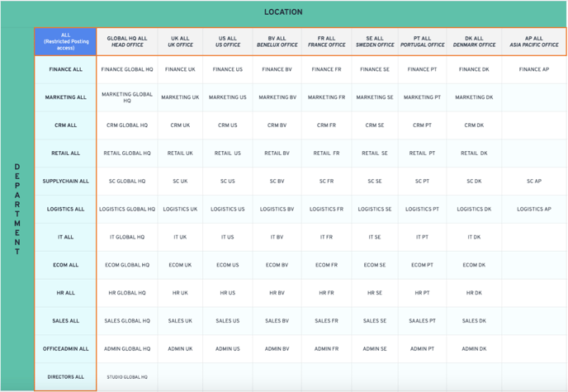
Task: Click the STUDIO GLOBAL HQ cell
Action: pyautogui.click(x=127, y=377)
